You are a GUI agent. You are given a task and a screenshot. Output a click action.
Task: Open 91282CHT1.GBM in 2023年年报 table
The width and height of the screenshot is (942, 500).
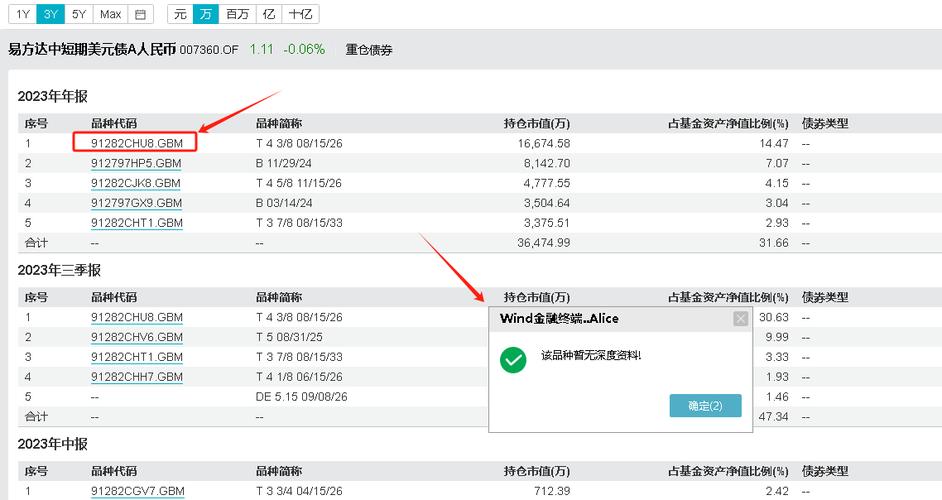coord(136,222)
